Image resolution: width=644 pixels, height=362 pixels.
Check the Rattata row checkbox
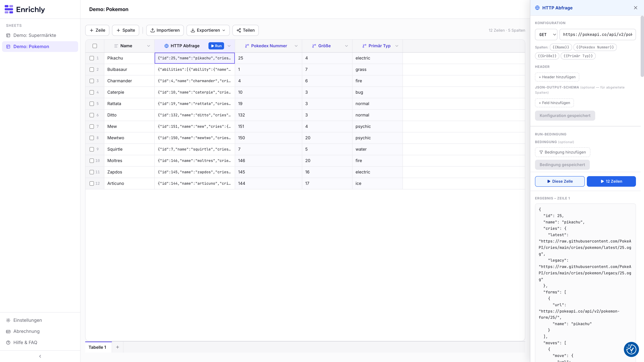(x=92, y=104)
